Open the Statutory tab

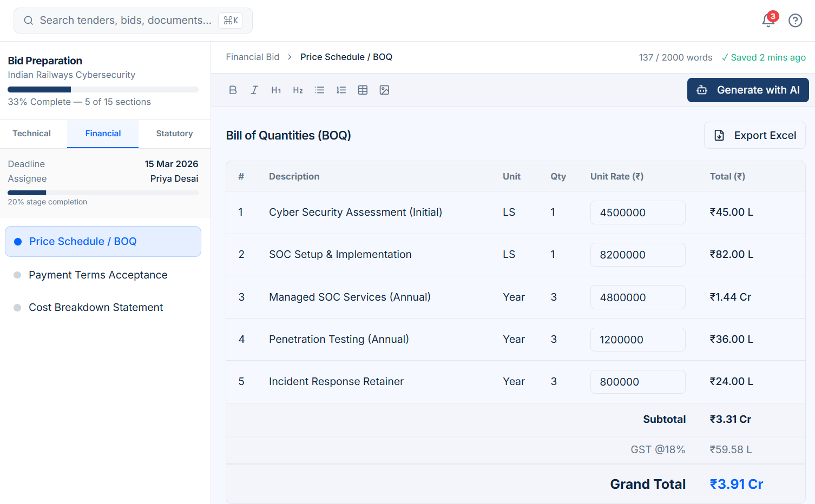point(174,134)
